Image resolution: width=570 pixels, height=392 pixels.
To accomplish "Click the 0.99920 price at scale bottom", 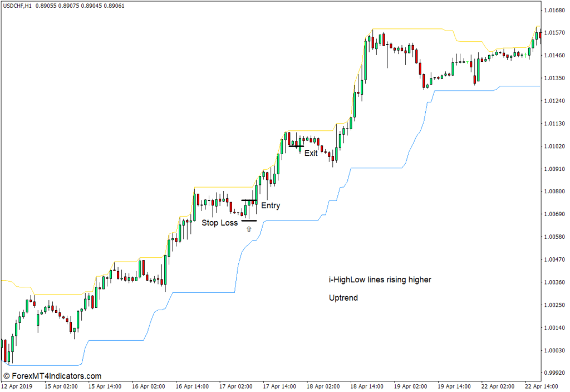I will [x=556, y=373].
